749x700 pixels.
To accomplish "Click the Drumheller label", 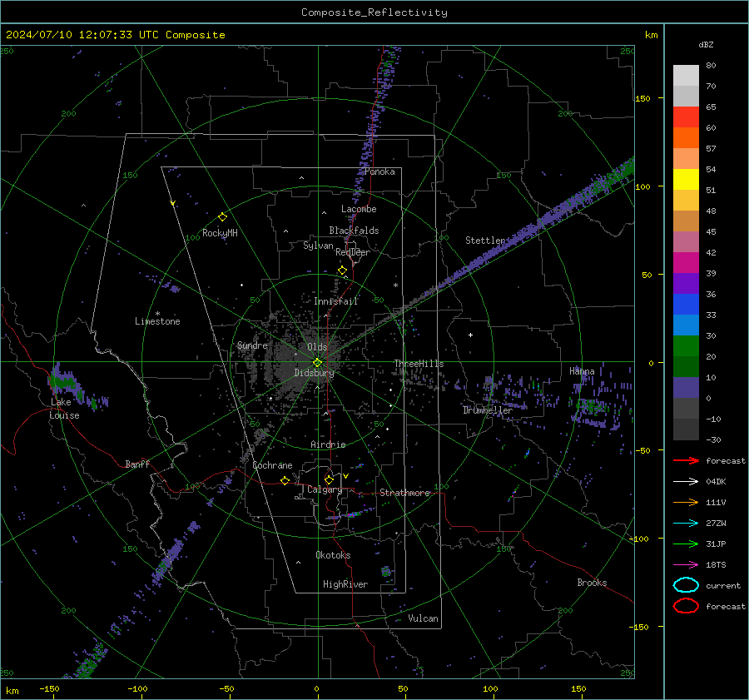I will pyautogui.click(x=488, y=410).
